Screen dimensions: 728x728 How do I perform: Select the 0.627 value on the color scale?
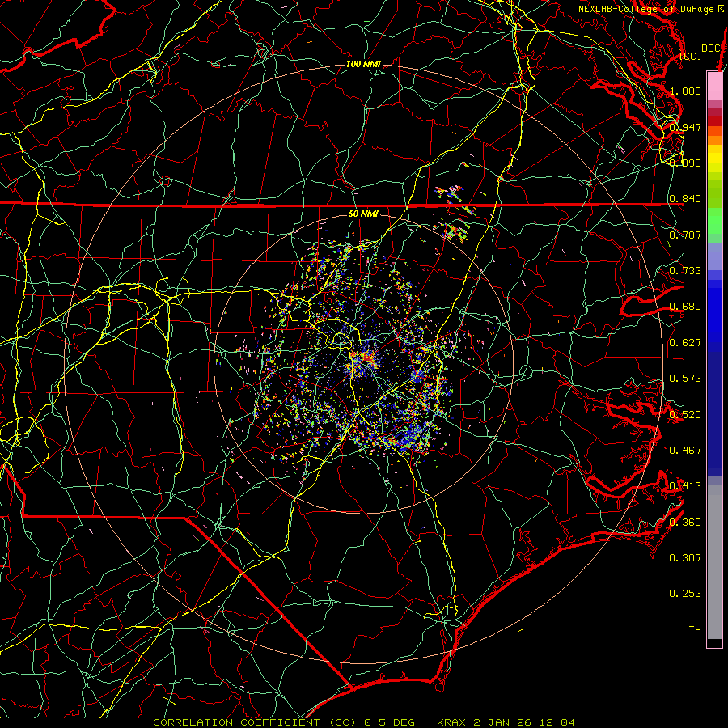(685, 342)
